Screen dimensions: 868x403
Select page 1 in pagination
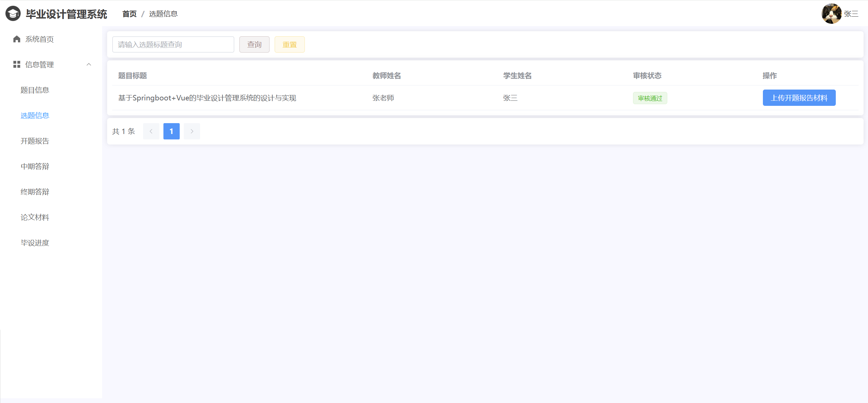pos(172,131)
